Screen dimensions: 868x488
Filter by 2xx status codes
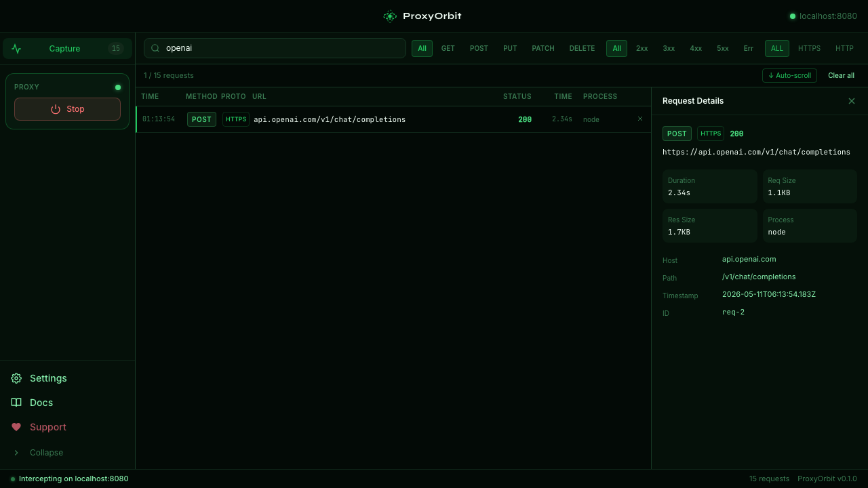[642, 48]
